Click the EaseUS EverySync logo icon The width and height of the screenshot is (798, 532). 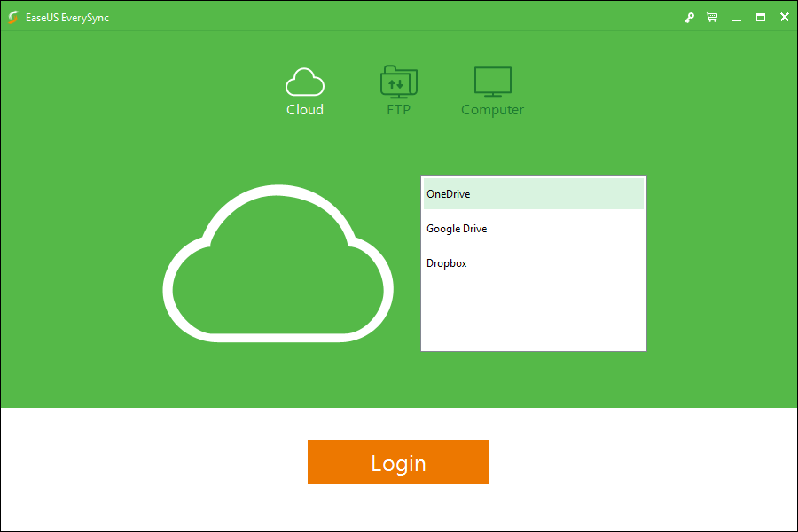point(13,18)
